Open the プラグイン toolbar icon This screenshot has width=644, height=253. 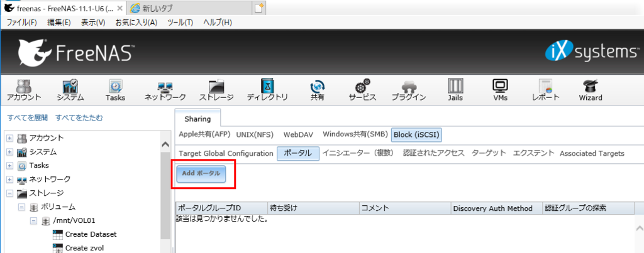point(408,90)
